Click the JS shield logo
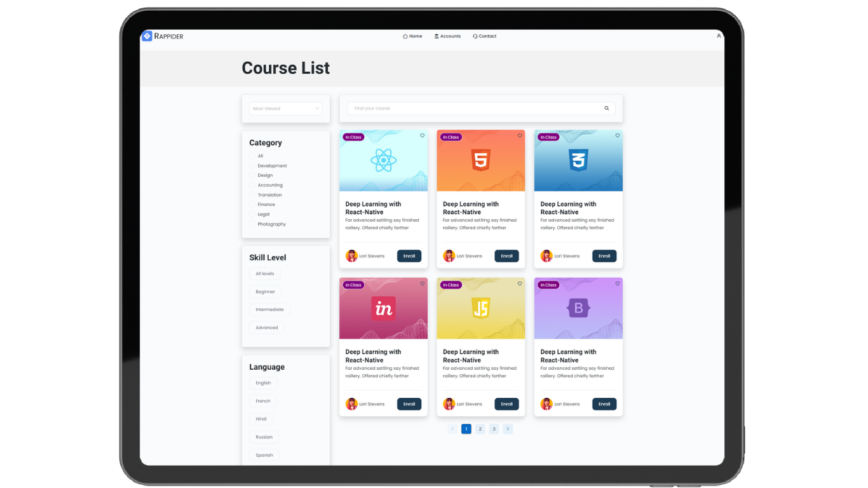The image size is (868, 488). [x=481, y=309]
